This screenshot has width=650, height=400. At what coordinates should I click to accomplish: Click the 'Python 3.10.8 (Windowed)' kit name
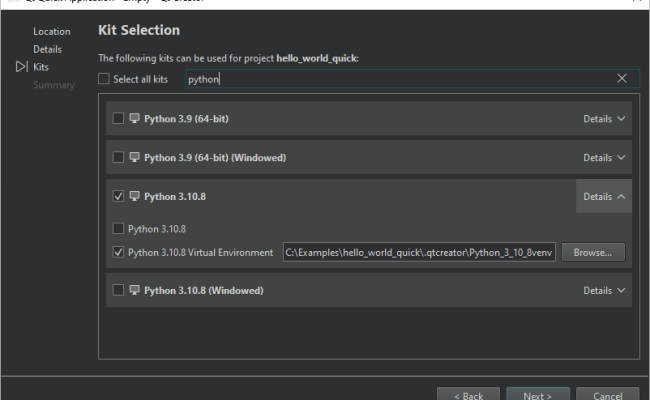click(x=204, y=291)
